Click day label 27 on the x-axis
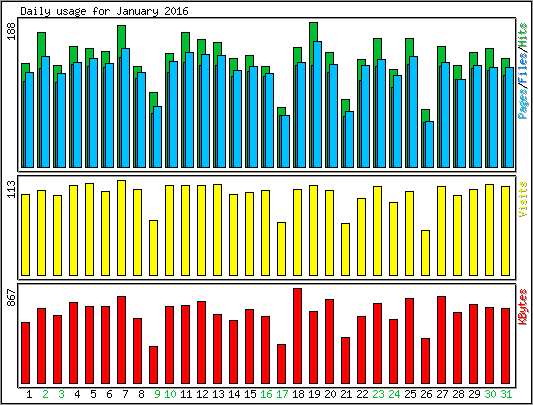 [442, 394]
